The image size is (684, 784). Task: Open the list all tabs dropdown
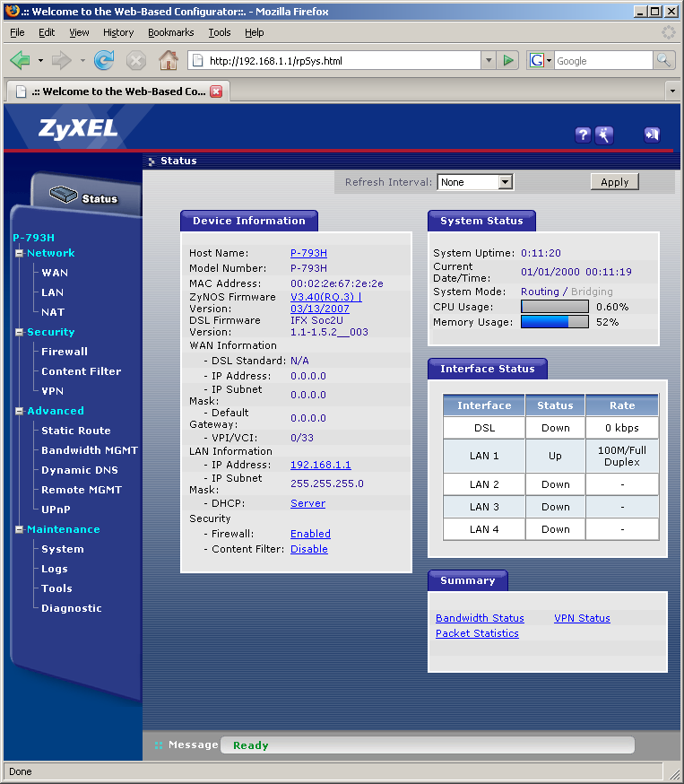(x=672, y=91)
